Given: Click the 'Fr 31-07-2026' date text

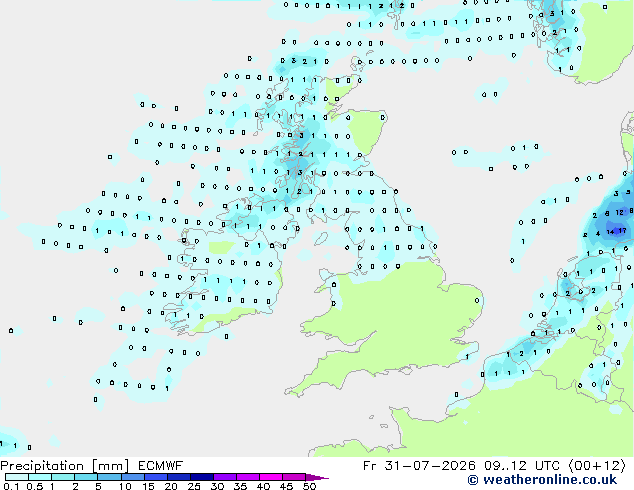Looking at the screenshot, I should 419,466.
